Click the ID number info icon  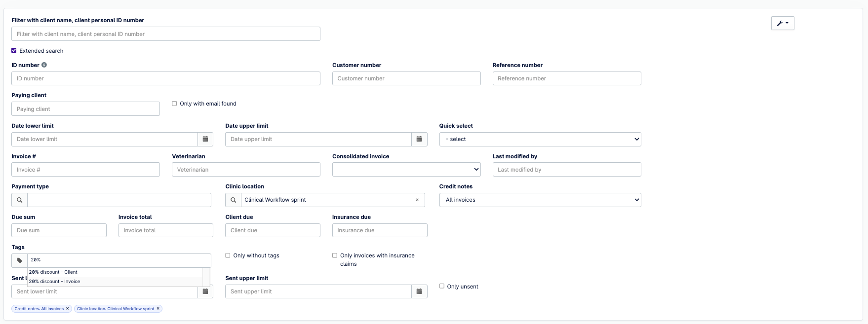point(44,65)
